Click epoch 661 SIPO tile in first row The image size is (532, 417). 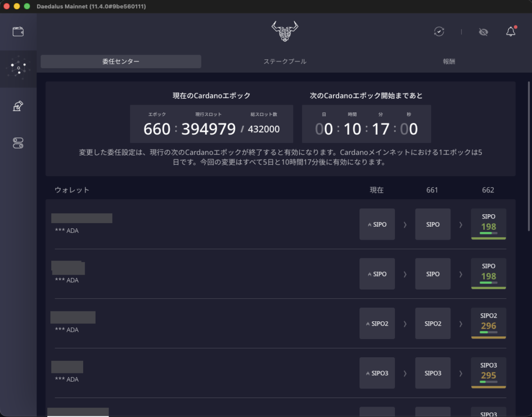pyautogui.click(x=433, y=224)
